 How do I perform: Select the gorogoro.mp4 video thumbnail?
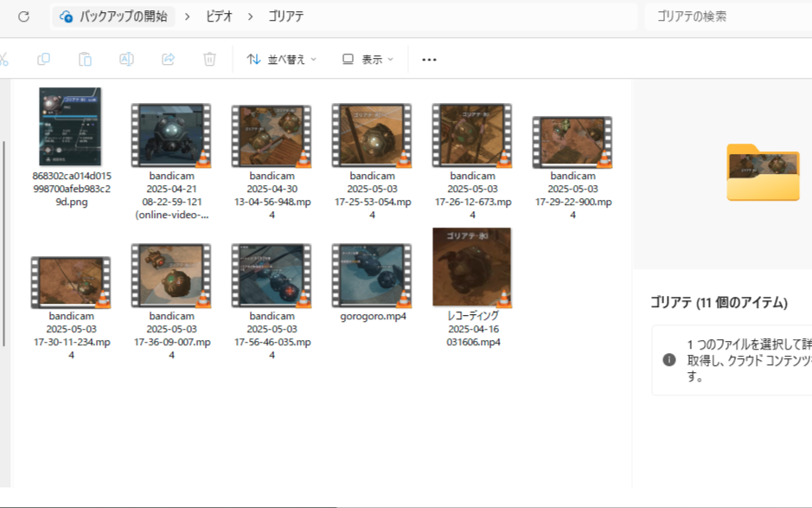tap(372, 276)
